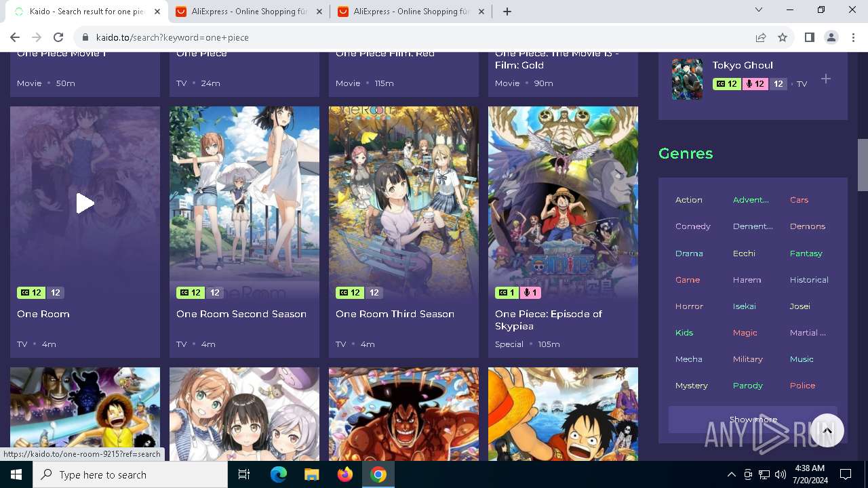Reload the current page
The width and height of the screenshot is (868, 488).
click(58, 38)
